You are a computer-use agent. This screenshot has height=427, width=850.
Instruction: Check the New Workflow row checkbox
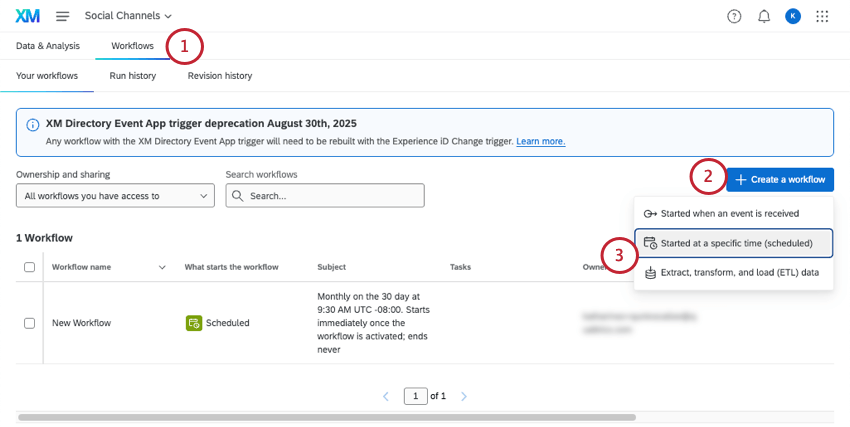click(29, 323)
